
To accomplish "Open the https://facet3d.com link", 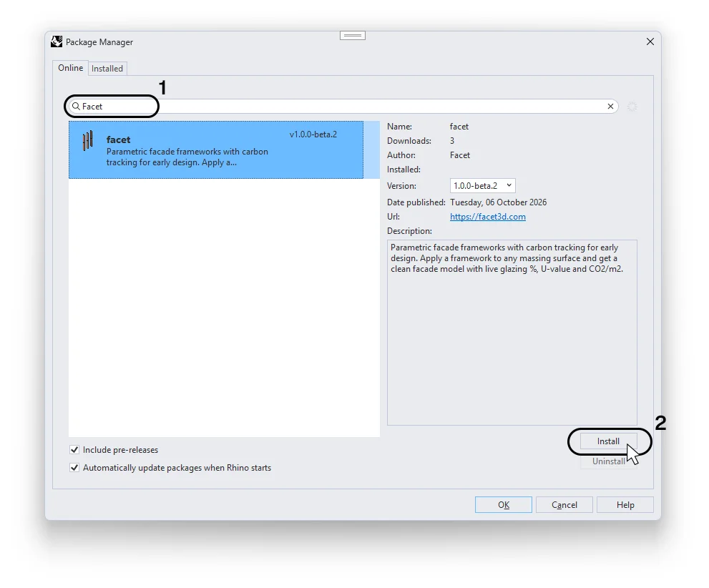I will coord(487,217).
